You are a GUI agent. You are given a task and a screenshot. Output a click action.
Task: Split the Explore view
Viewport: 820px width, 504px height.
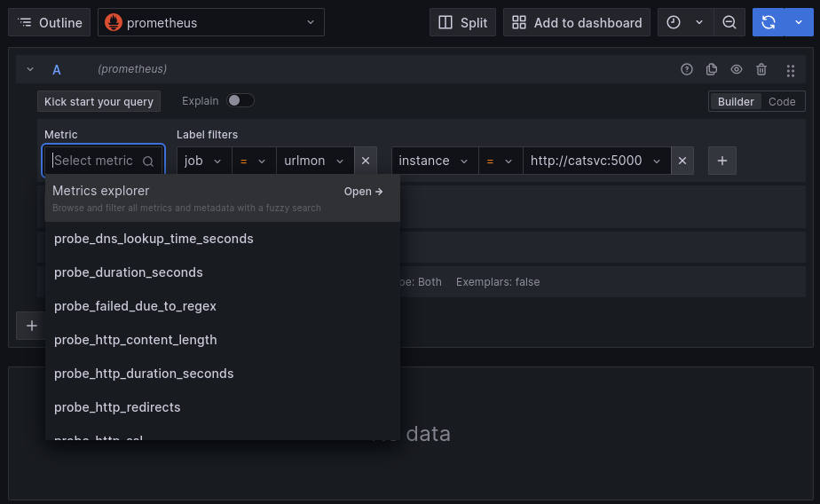point(462,22)
